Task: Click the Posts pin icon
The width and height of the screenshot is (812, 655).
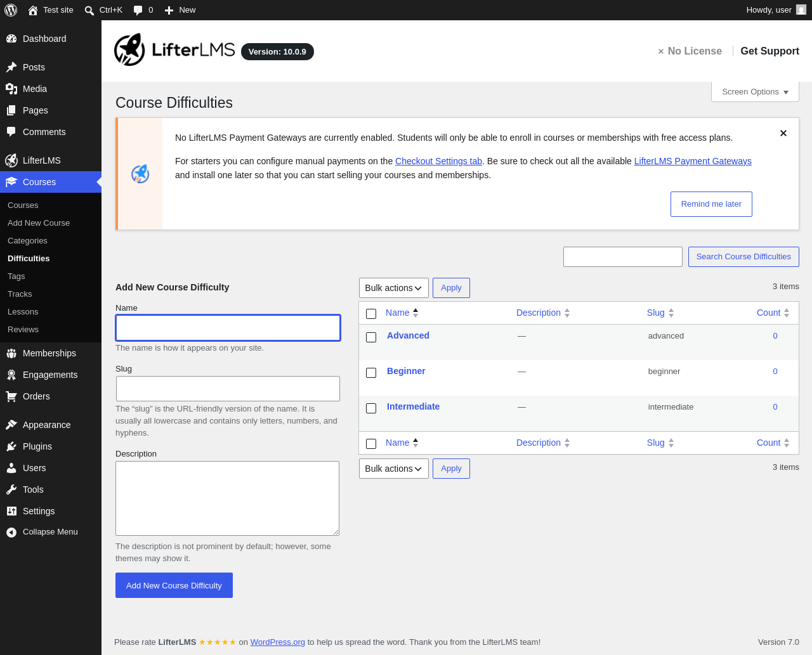Action: [11, 67]
